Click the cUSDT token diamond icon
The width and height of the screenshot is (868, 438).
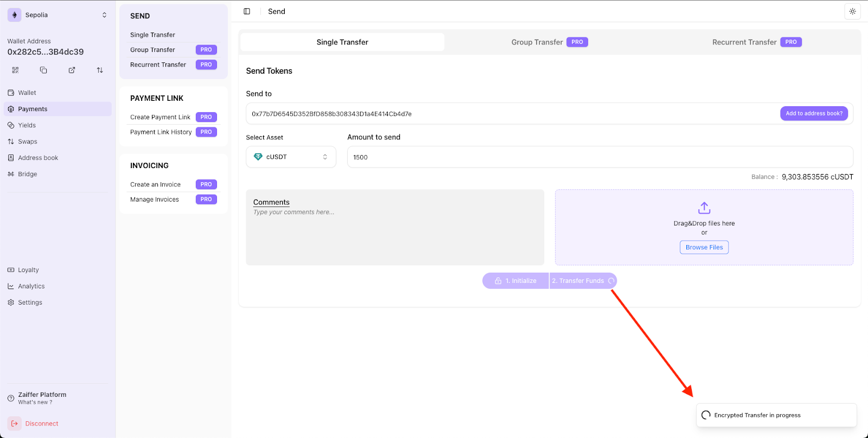click(258, 157)
